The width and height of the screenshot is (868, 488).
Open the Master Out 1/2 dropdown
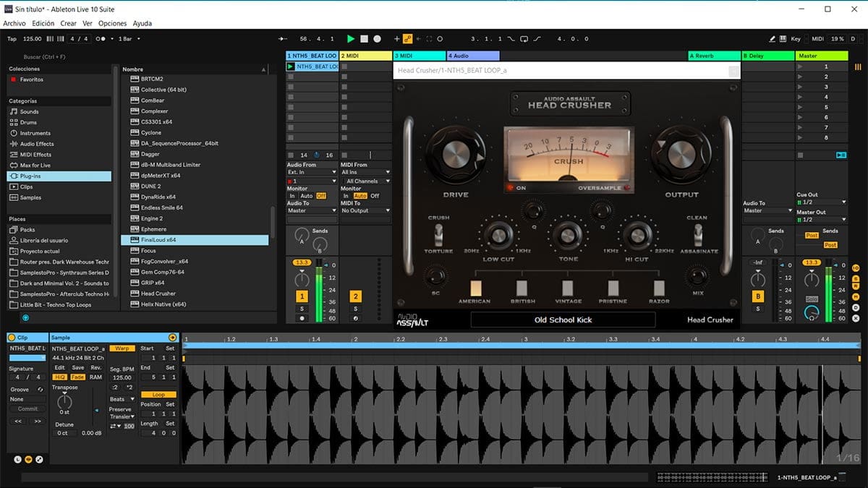[821, 219]
